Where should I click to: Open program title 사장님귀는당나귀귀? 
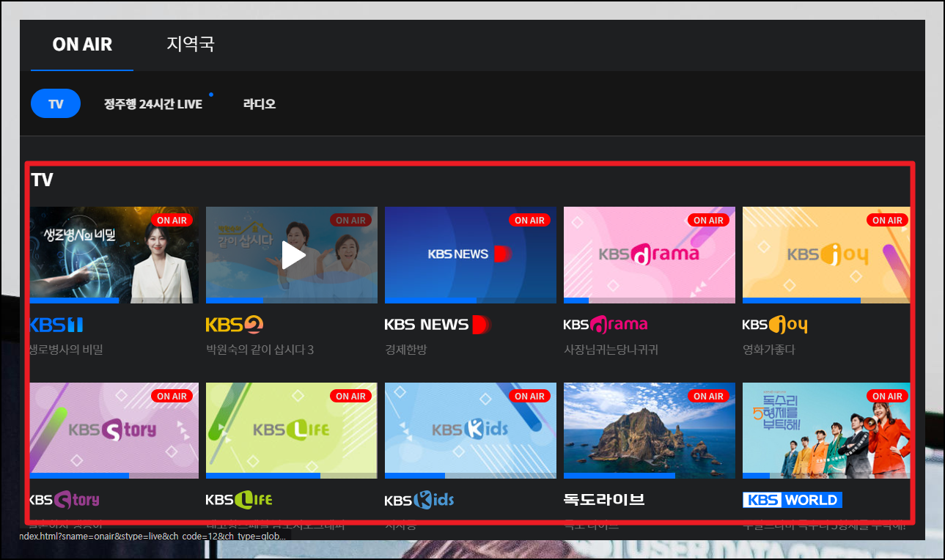(611, 350)
